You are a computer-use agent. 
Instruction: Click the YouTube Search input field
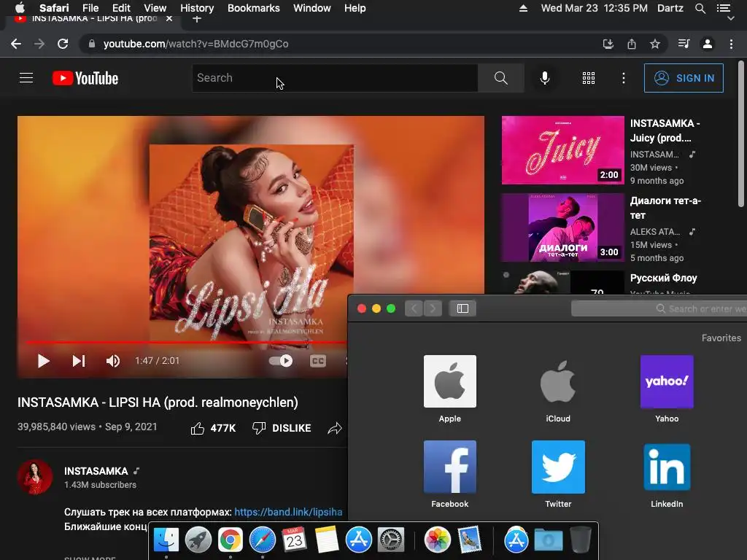coord(335,77)
